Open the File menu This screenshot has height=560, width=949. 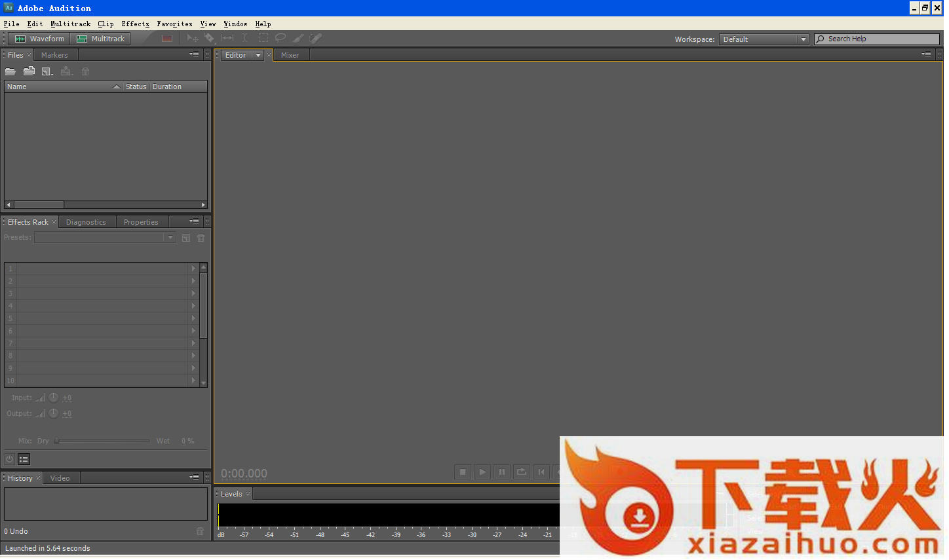coord(12,24)
